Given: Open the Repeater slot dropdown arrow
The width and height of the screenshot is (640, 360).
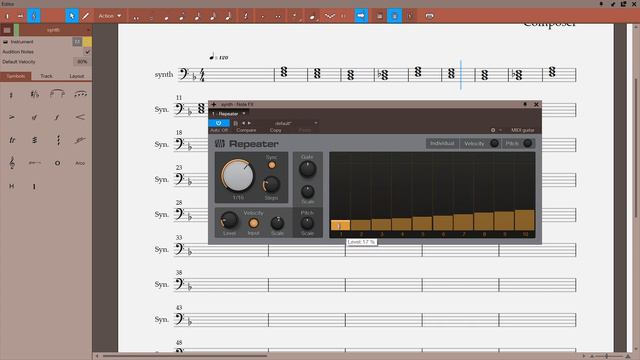Looking at the screenshot, I should click(244, 113).
